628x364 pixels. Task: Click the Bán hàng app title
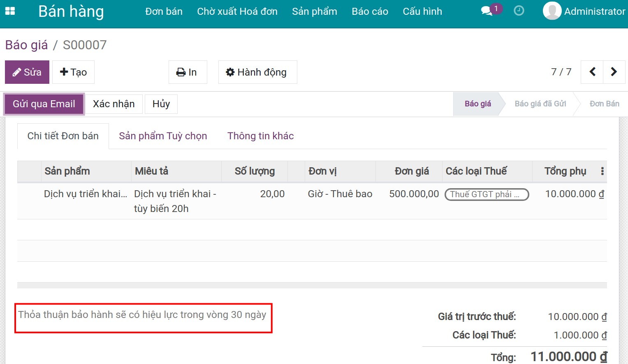(x=71, y=12)
